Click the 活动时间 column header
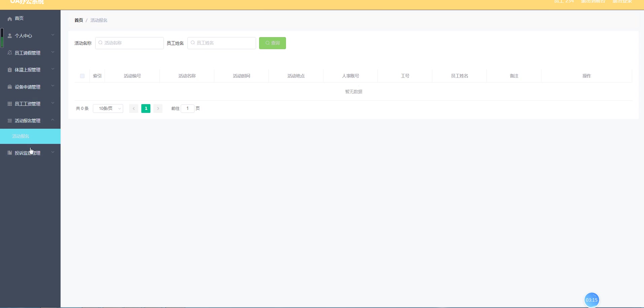644x308 pixels. point(242,76)
